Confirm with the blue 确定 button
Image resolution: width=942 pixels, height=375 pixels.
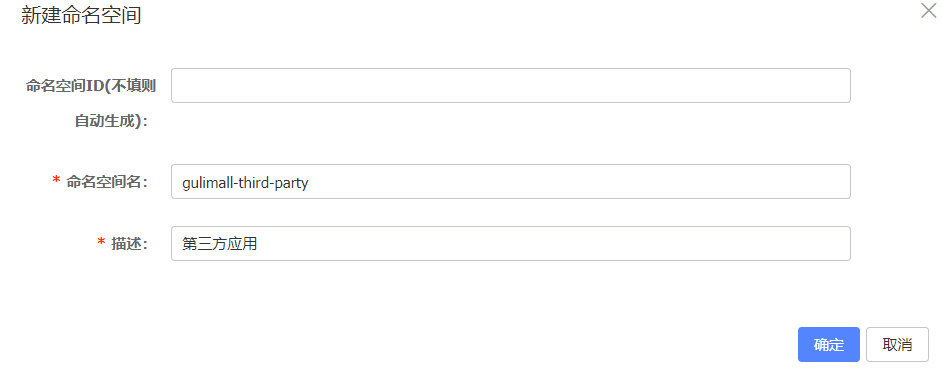[x=828, y=344]
